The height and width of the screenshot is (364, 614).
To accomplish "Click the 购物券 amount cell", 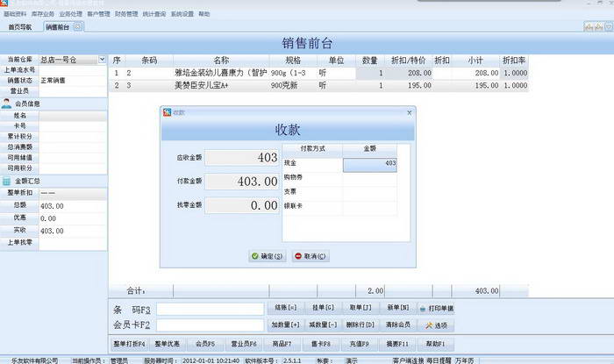I will 369,179.
